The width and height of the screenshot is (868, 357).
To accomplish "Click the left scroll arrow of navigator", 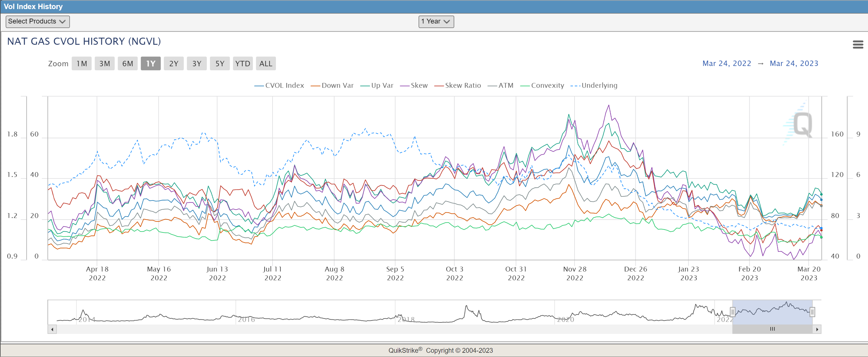I will pyautogui.click(x=52, y=329).
